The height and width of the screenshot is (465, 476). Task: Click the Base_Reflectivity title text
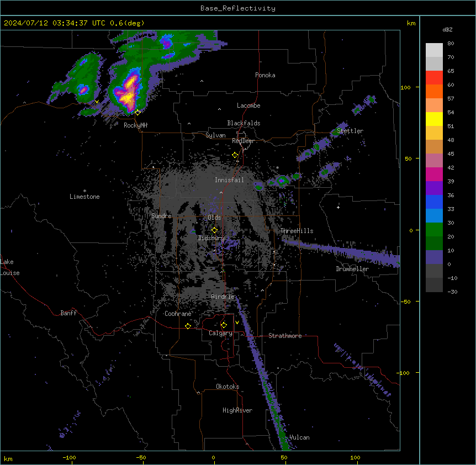point(238,8)
